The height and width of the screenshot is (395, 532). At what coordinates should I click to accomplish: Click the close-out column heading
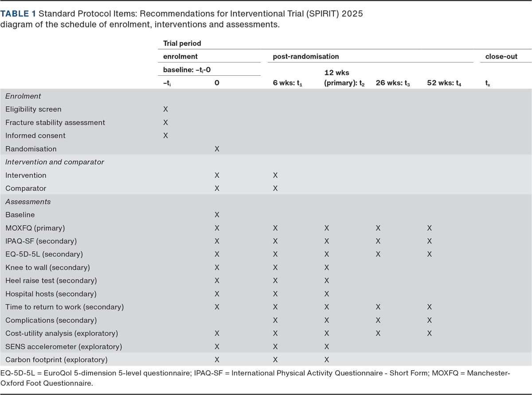(501, 57)
